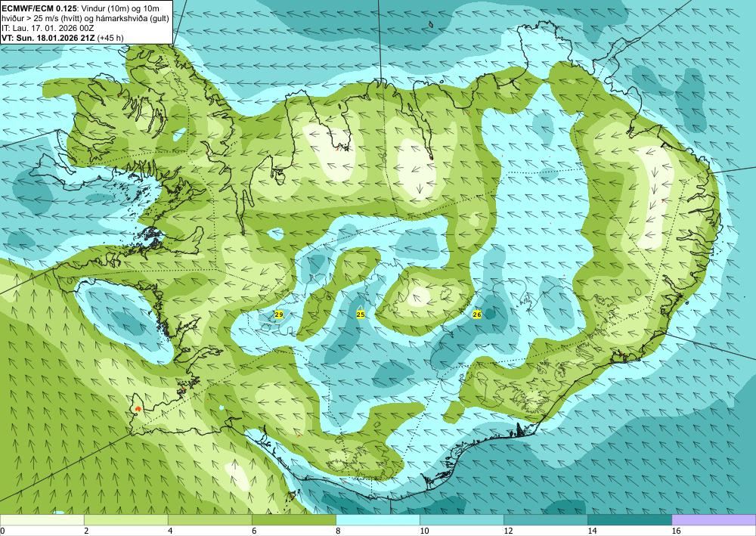The width and height of the screenshot is (756, 536).
Task: Select the 10–12 m/s cyan swatch
Action: click(x=461, y=519)
